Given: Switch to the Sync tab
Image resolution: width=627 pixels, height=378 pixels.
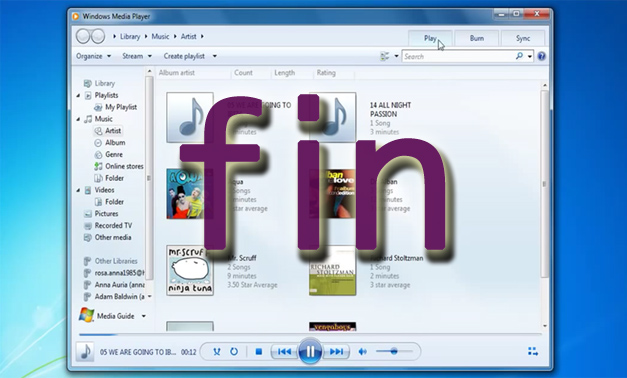Looking at the screenshot, I should (x=523, y=38).
